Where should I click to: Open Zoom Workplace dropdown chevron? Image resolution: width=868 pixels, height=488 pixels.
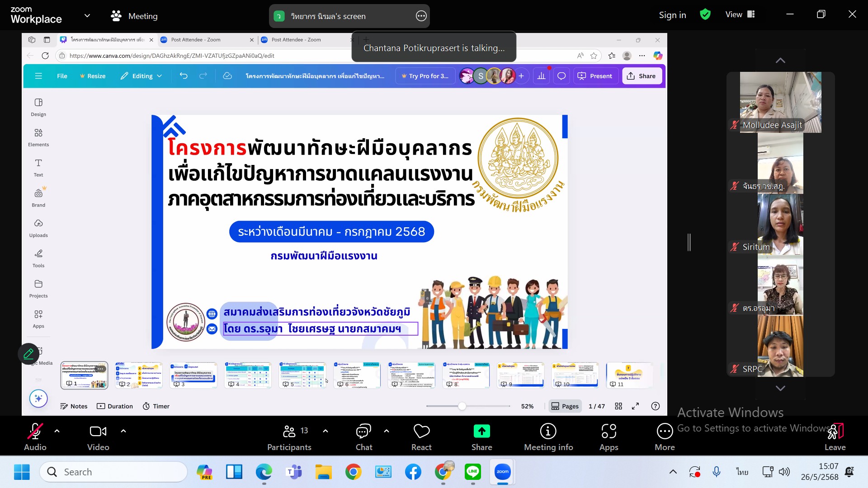click(x=87, y=16)
